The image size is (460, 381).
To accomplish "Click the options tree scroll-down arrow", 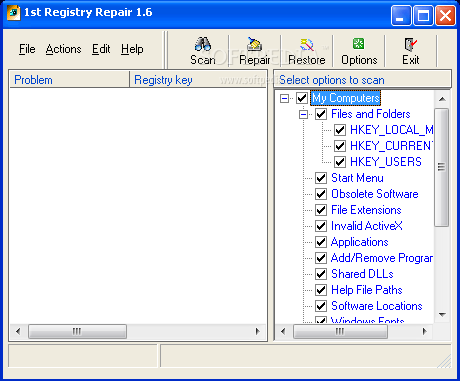I will (x=442, y=315).
